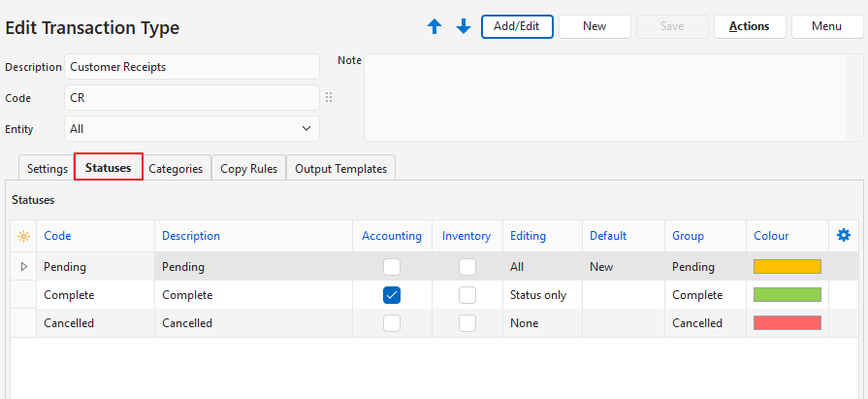Open the grid settings gear icon
The width and height of the screenshot is (868, 399).
[x=844, y=235]
